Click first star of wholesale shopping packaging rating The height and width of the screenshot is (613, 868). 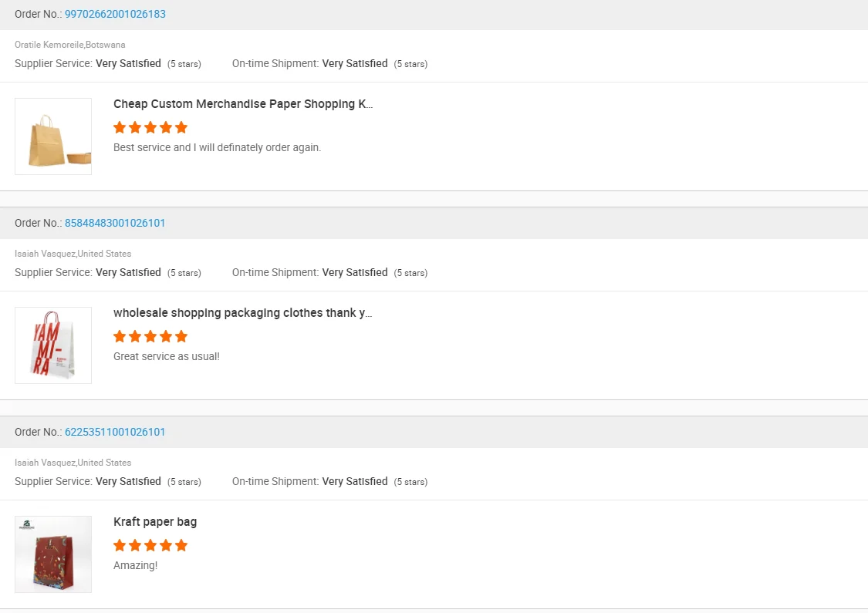[120, 336]
